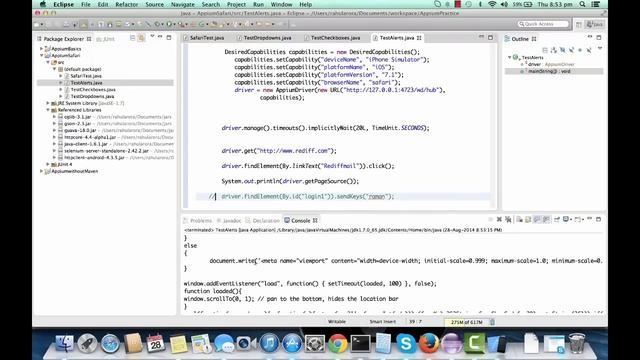Toggle Link with Editor in Package Explorer
The width and height of the screenshot is (640, 360).
[141, 38]
